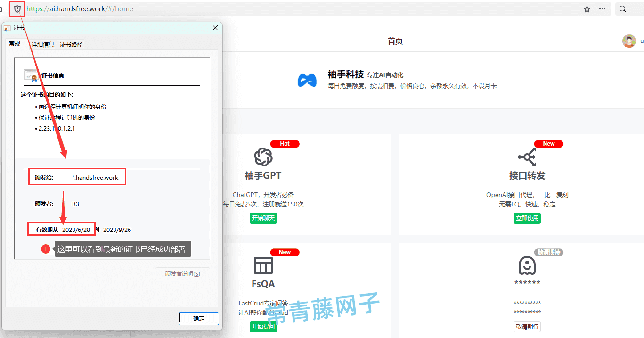Click the 保证远程计算机的身份 bullet line
The height and width of the screenshot is (338, 644).
pos(68,118)
